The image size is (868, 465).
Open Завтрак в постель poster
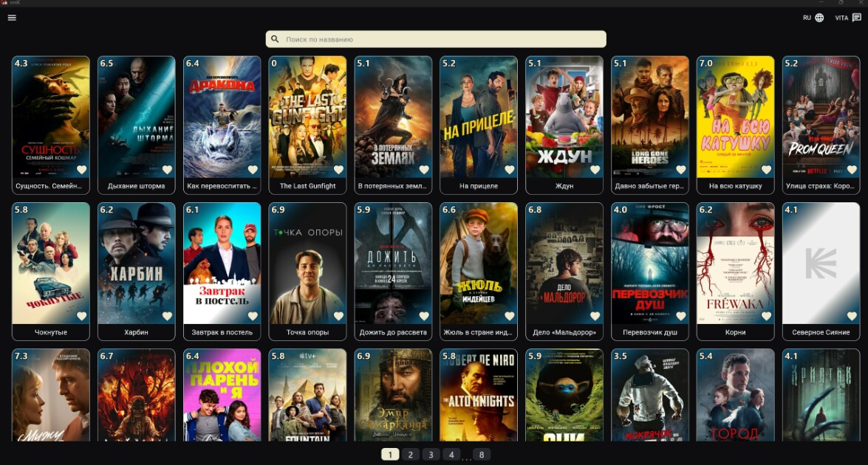[x=222, y=263]
